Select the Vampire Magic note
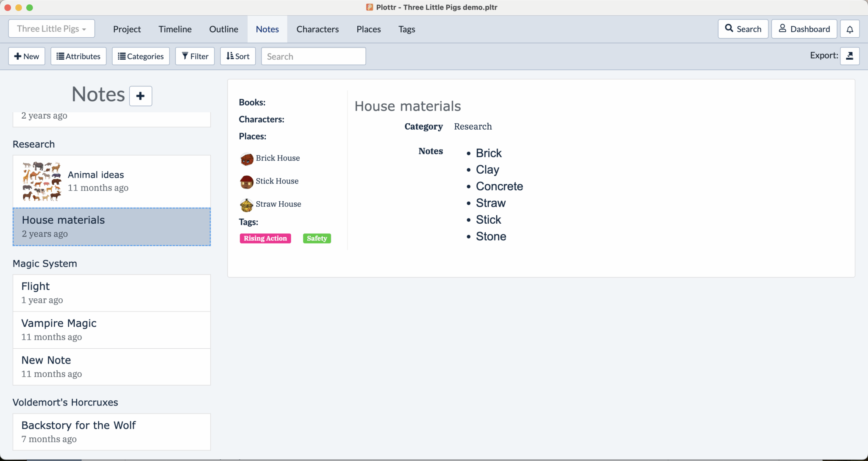Viewport: 868px width, 461px height. coord(112,330)
